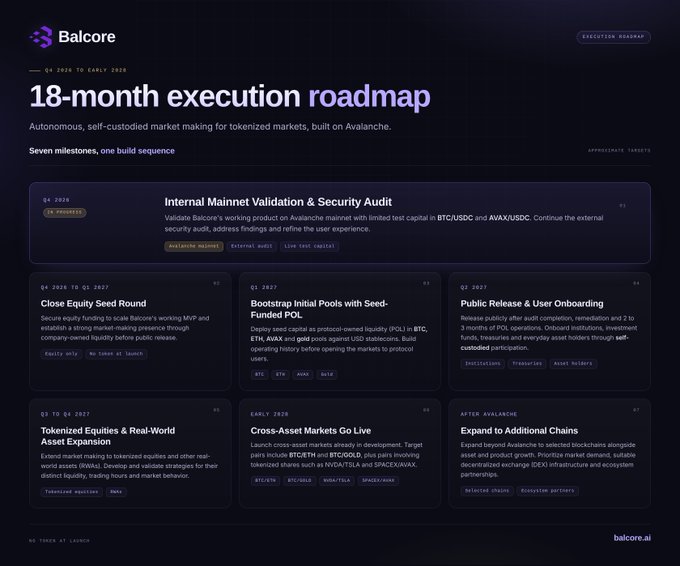Click the Q3 to Q4 2027 date label
Screen dimensions: 680x566
tap(65, 414)
